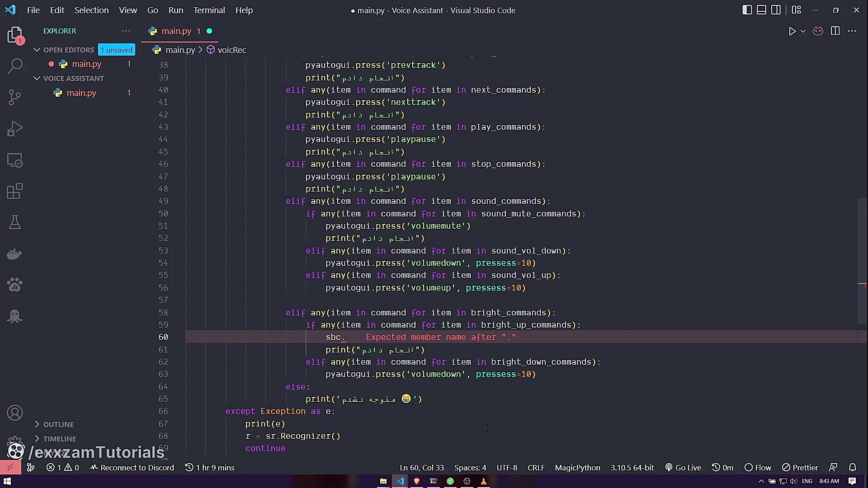
Task: Toggle the primary sidebar layout
Action: 747,9
